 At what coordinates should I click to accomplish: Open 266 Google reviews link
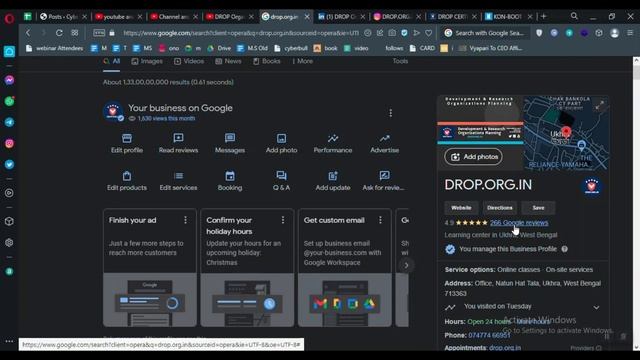coord(519,223)
